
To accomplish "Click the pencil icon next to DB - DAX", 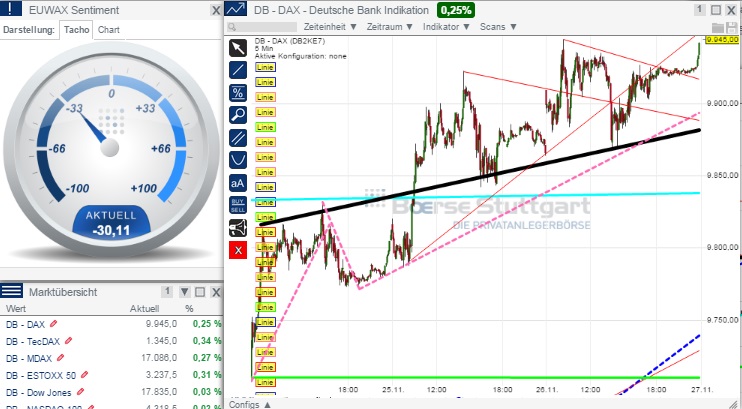I will pos(53,324).
